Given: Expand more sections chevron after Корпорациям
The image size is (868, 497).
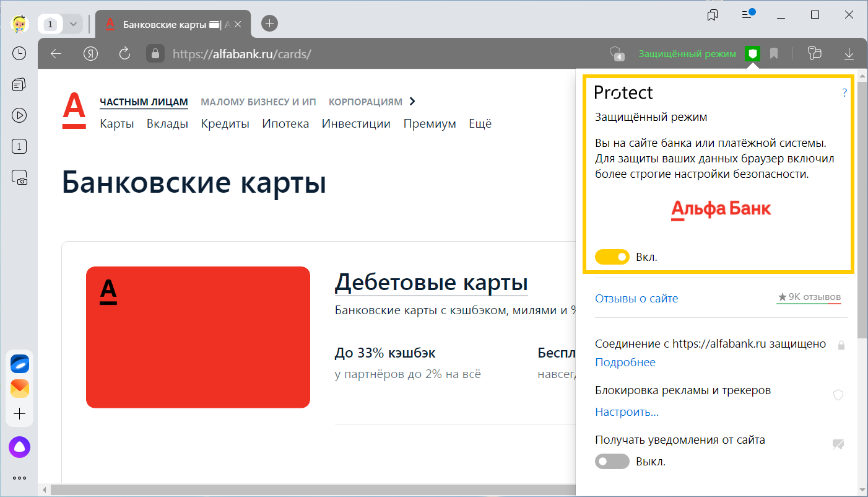Looking at the screenshot, I should [x=412, y=102].
